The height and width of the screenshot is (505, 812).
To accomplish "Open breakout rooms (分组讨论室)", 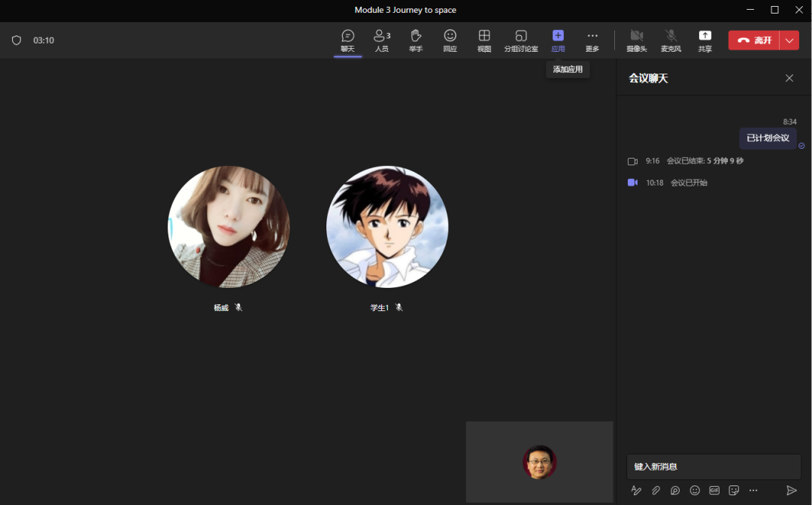I will tap(521, 41).
